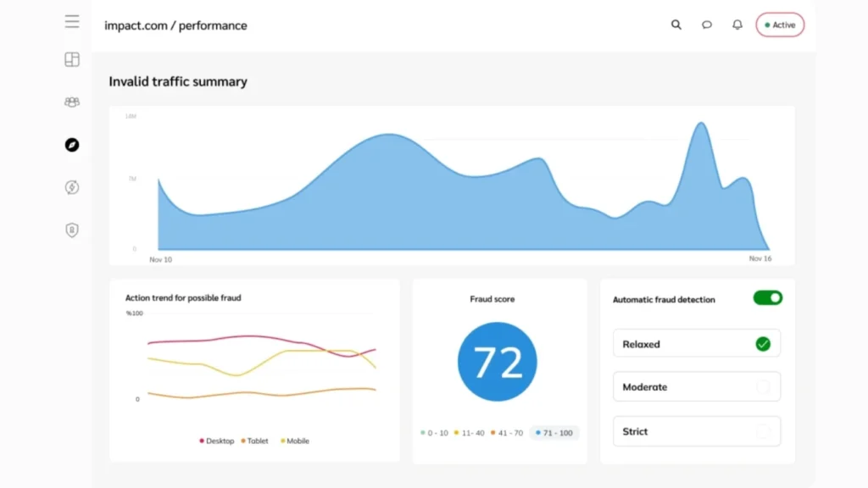Toggle the Tablet series in the fraud chart legend
The image size is (868, 488).
[255, 441]
